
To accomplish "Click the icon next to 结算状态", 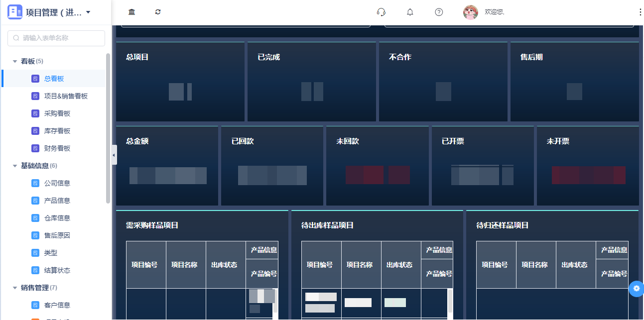I will [35, 270].
